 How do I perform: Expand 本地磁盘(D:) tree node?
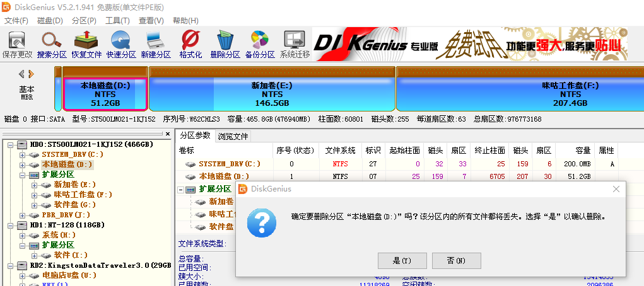[x=22, y=165]
